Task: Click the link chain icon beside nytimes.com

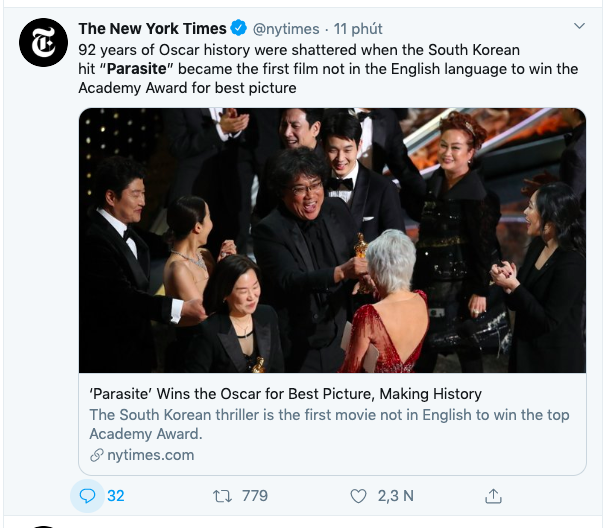Action: pos(97,455)
